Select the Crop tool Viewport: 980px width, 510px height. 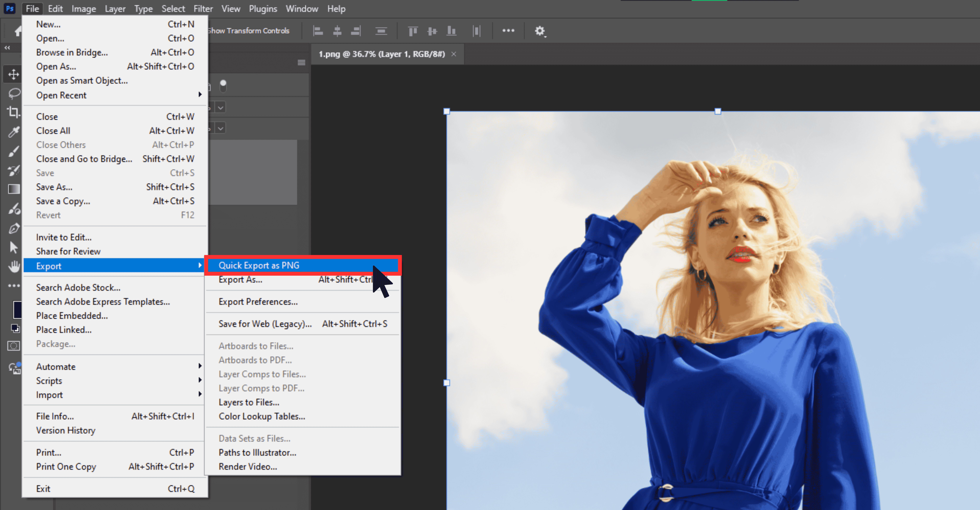point(14,112)
